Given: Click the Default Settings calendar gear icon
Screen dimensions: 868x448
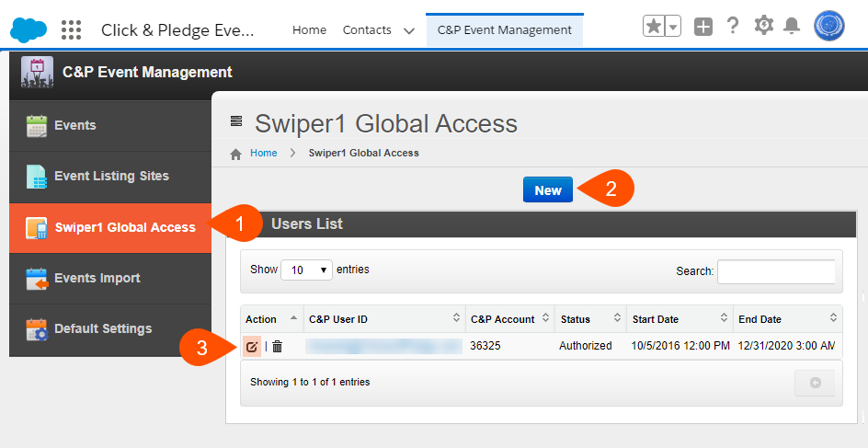Looking at the screenshot, I should 37,329.
